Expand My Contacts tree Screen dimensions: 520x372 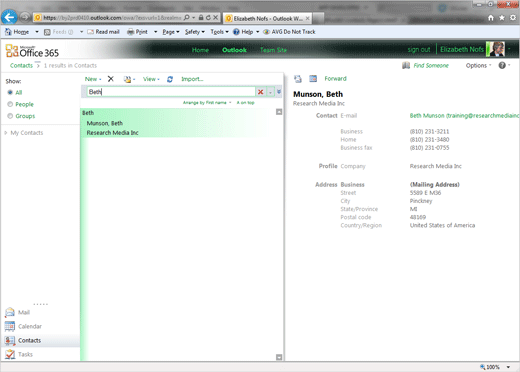point(6,133)
